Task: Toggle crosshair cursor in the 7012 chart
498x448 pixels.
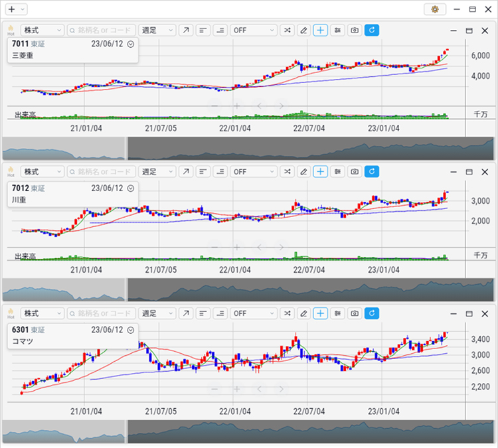Action: coord(321,172)
